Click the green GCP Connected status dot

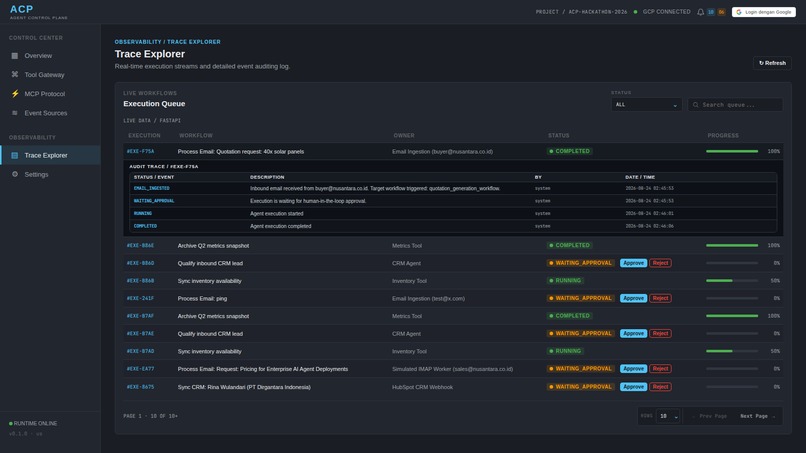point(635,12)
